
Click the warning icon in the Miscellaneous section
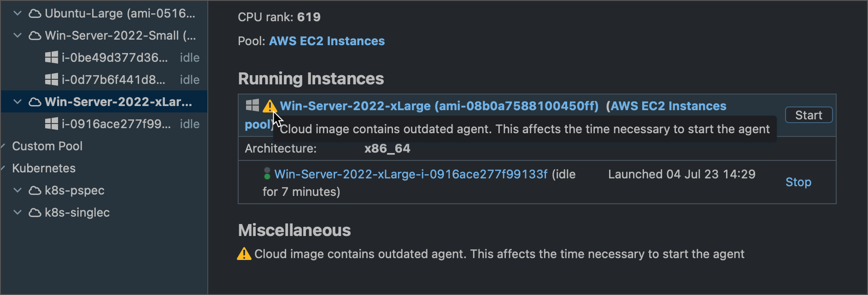click(243, 254)
